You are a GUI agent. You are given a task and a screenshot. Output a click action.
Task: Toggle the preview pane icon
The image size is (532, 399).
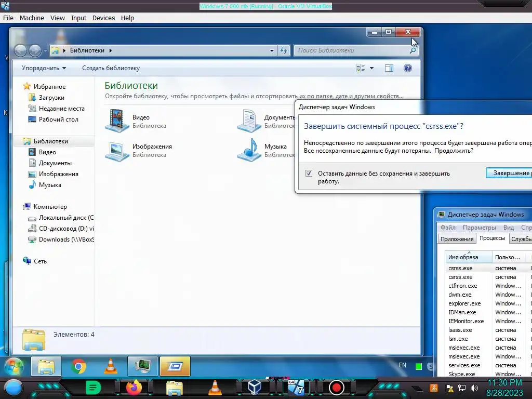coord(389,68)
